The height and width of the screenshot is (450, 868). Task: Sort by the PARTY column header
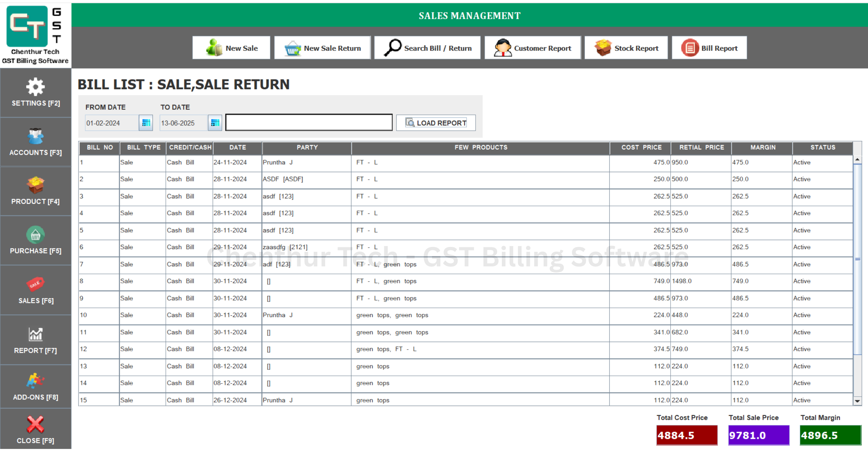(307, 147)
